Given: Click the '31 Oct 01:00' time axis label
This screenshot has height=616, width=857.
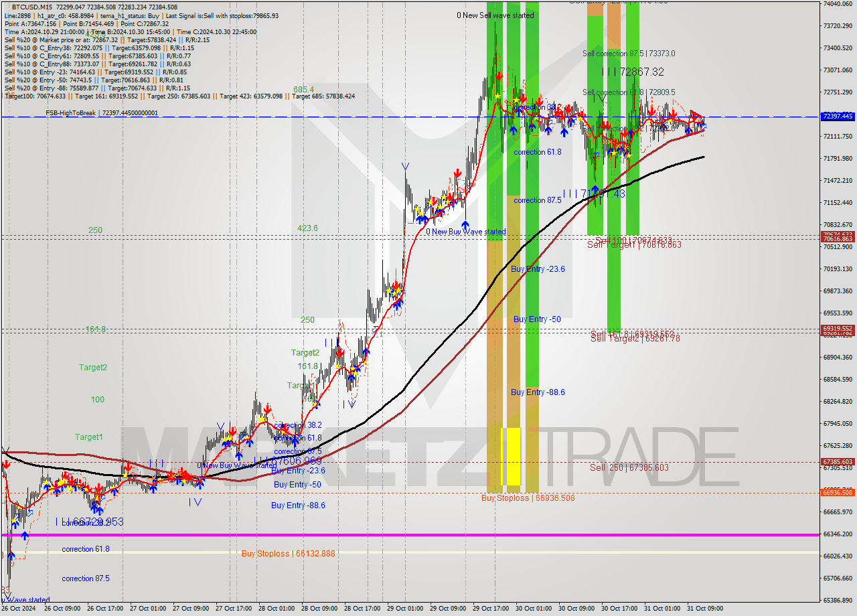Looking at the screenshot, I should [x=661, y=609].
